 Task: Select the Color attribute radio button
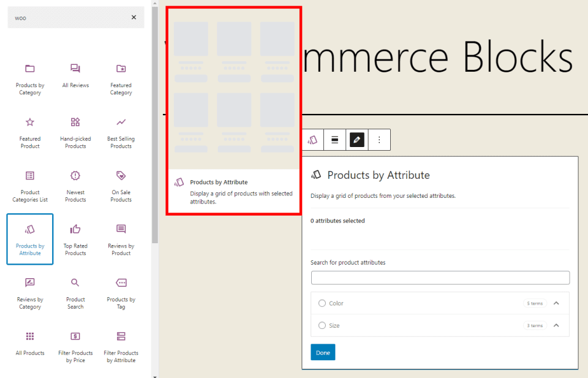tap(322, 303)
